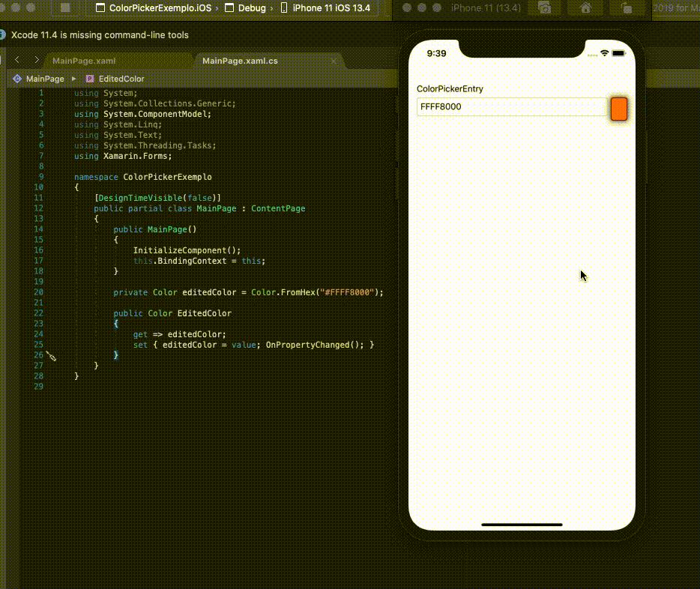Screen dimensions: 700x589
Task: Select the MainPage.xaml.cs tab
Action: tap(240, 61)
